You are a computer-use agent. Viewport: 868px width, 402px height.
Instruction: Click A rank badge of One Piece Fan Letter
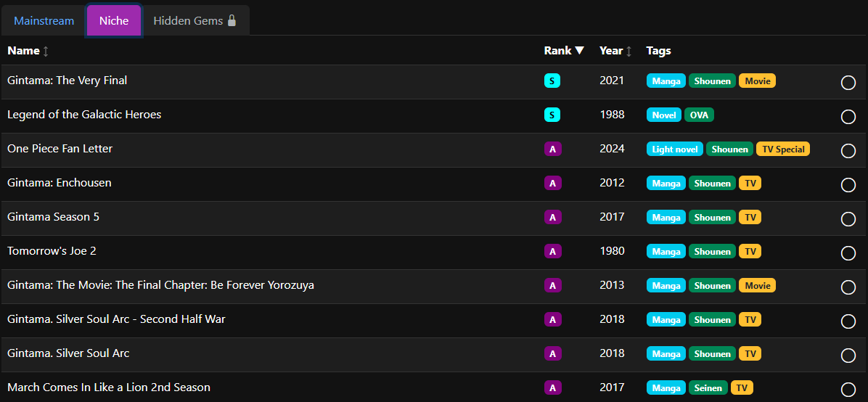(552, 149)
